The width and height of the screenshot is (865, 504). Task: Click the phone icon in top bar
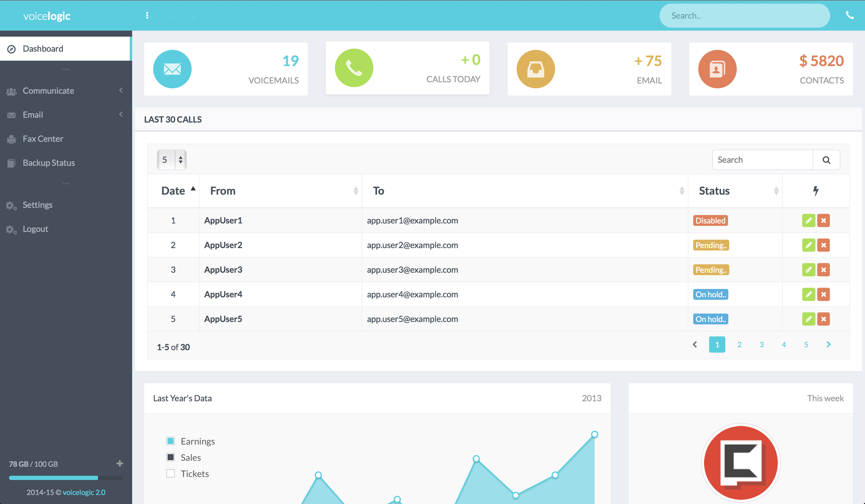pos(850,15)
